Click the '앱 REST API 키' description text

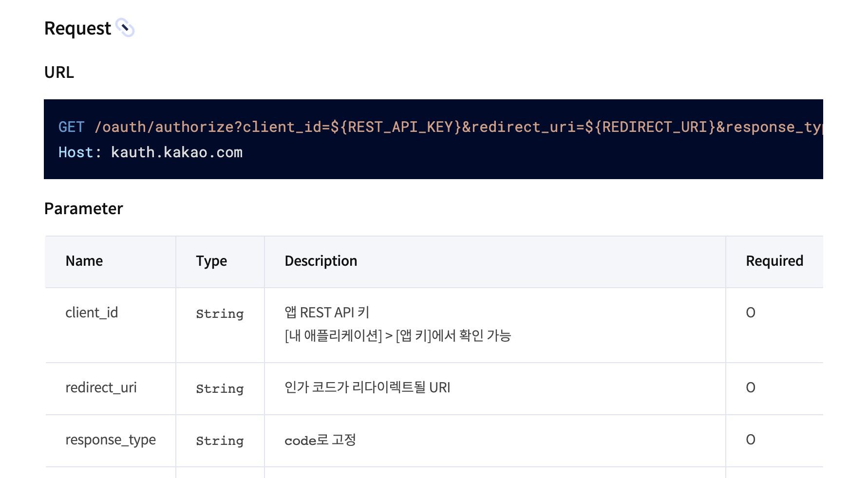(x=327, y=313)
